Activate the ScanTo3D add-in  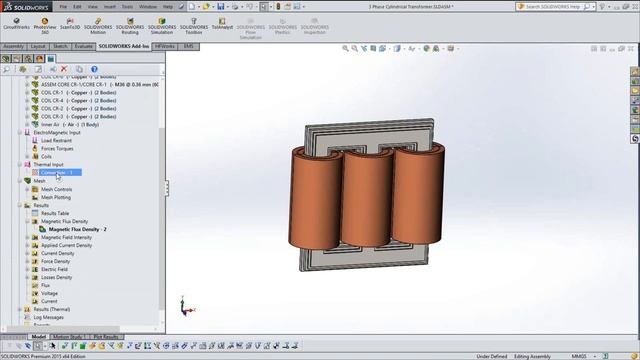[x=70, y=24]
